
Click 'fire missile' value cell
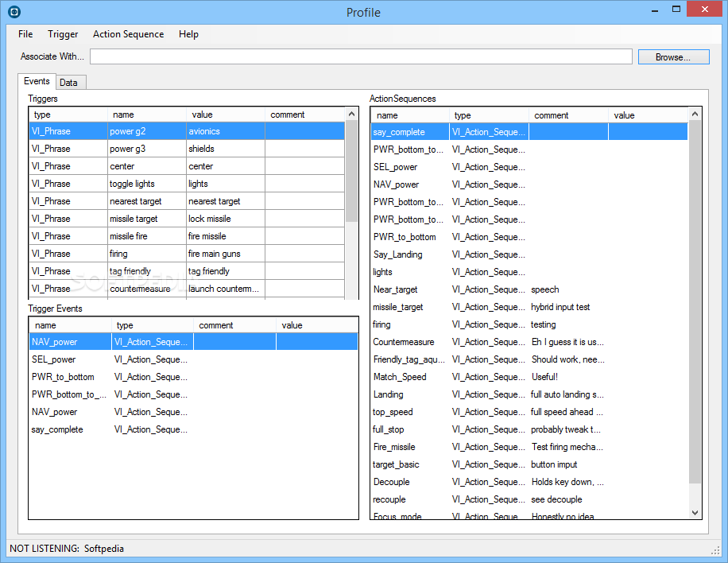[226, 236]
